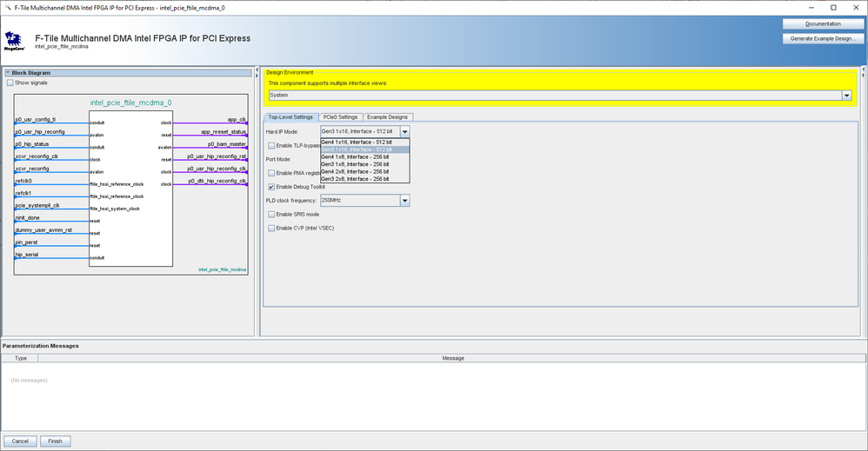Click Generate Example Design button

tap(823, 38)
